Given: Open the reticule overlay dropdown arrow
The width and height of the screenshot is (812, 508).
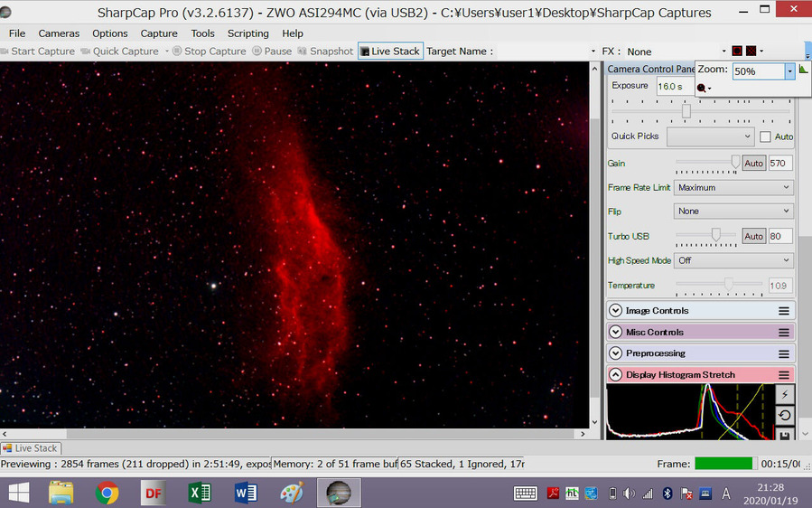Looking at the screenshot, I should click(761, 51).
